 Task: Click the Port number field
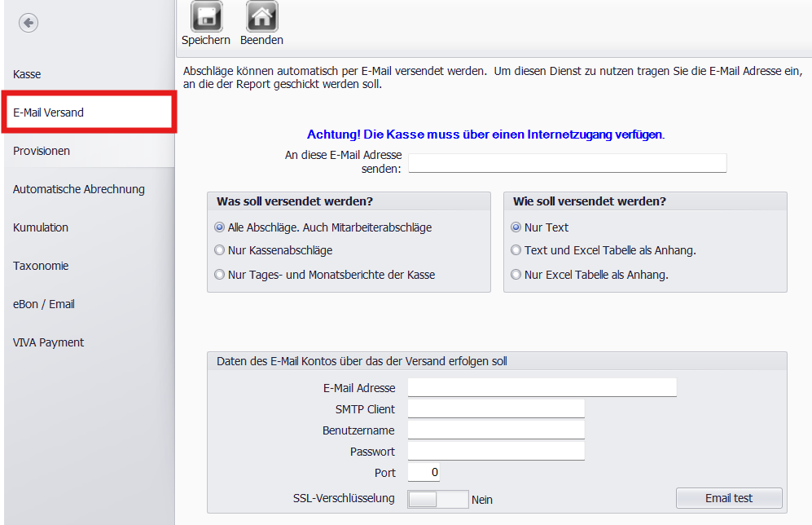pyautogui.click(x=424, y=472)
